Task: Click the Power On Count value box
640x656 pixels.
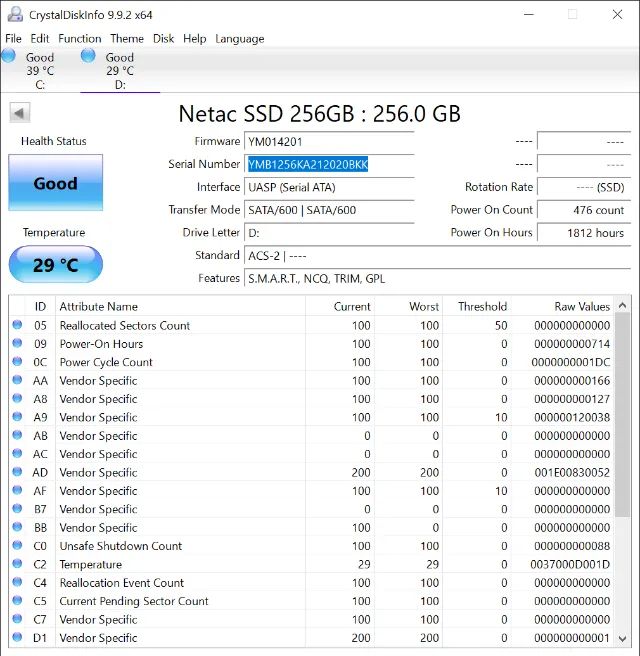Action: click(x=584, y=210)
